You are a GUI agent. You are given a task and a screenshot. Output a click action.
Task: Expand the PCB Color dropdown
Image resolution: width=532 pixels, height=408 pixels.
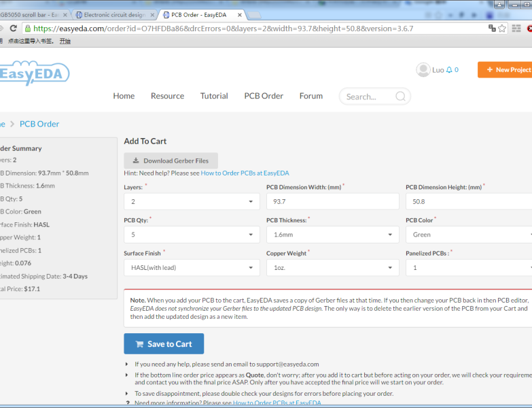[x=469, y=235]
